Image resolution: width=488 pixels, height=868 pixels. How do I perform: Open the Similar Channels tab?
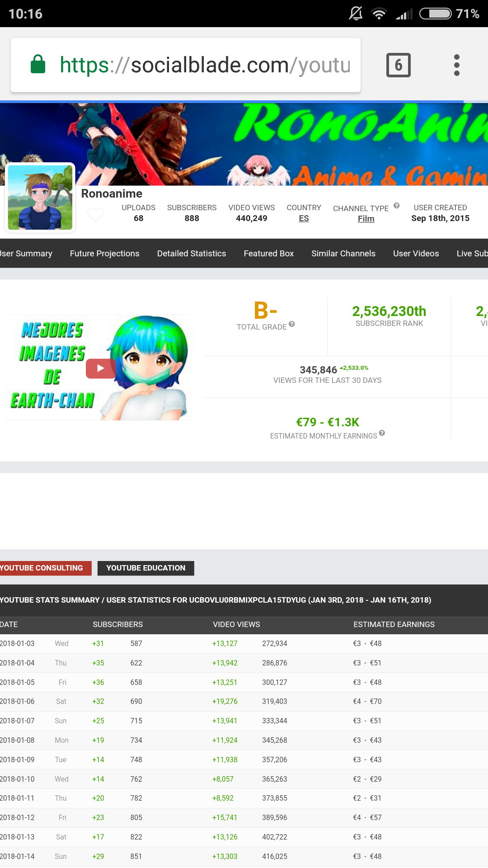pyautogui.click(x=343, y=254)
